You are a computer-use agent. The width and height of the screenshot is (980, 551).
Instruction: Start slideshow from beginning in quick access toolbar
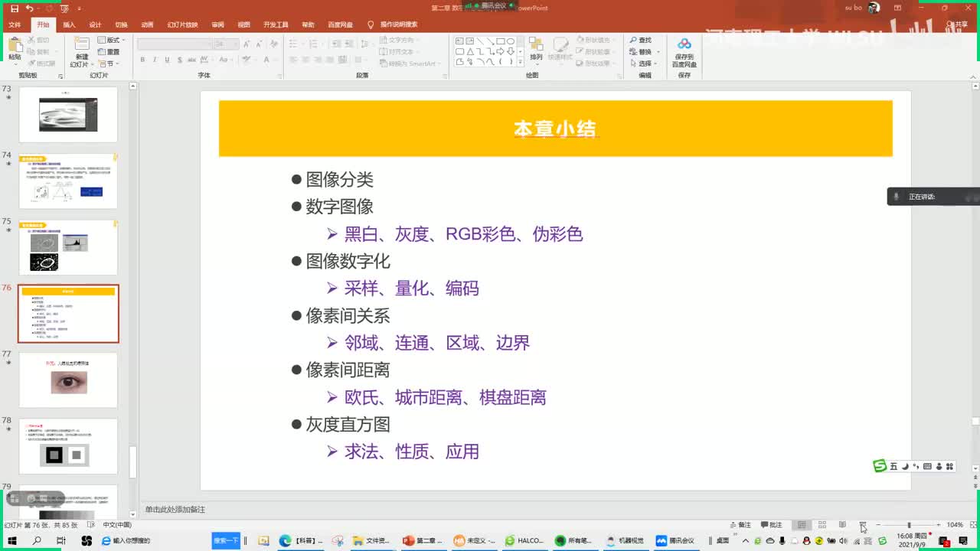64,8
